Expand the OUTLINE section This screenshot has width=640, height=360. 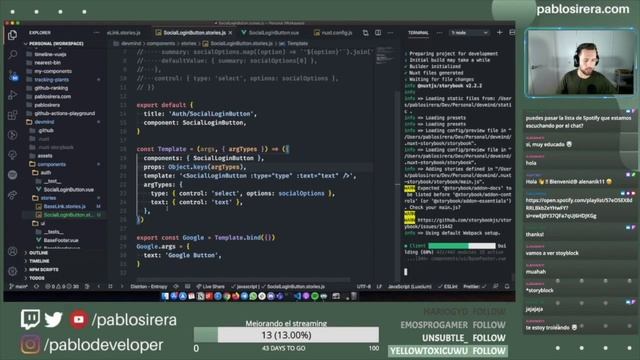tap(38, 253)
